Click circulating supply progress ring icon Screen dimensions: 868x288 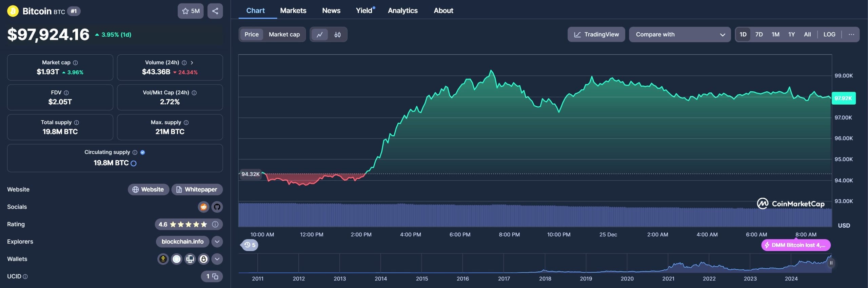tap(134, 163)
